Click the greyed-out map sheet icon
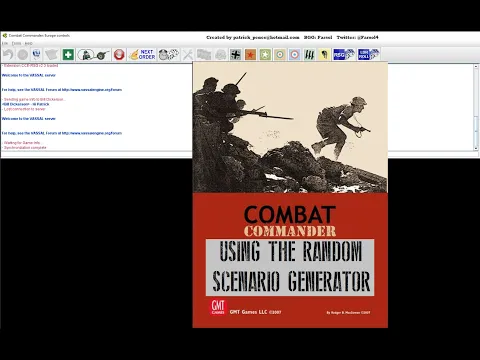This screenshot has height=360, width=480. click(x=52, y=54)
